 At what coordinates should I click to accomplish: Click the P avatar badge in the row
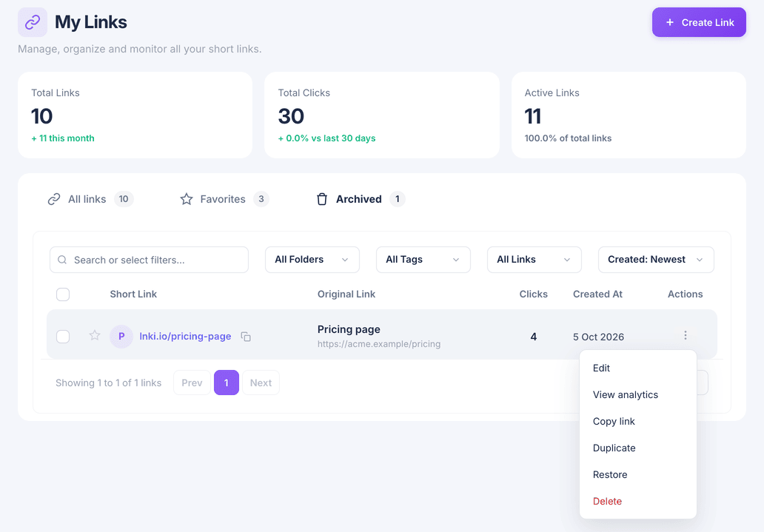pos(121,336)
